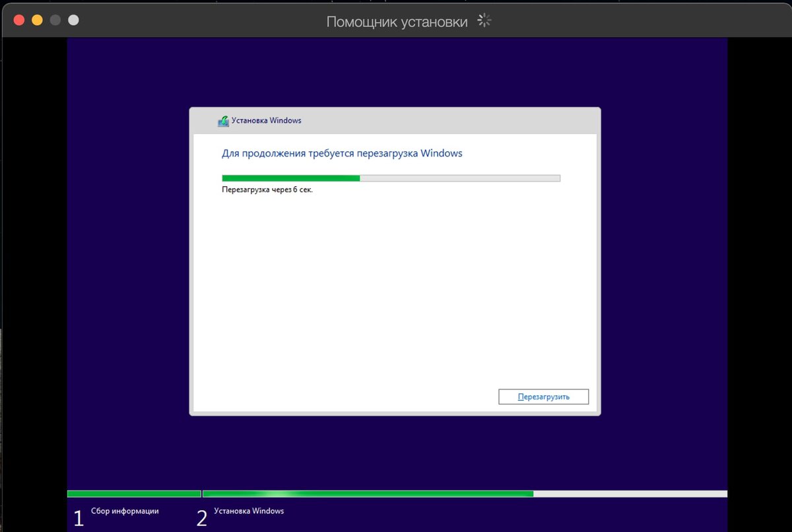Viewport: 792px width, 532px height.
Task: Select the "Установка Windows" step label at bottom
Action: coord(249,511)
